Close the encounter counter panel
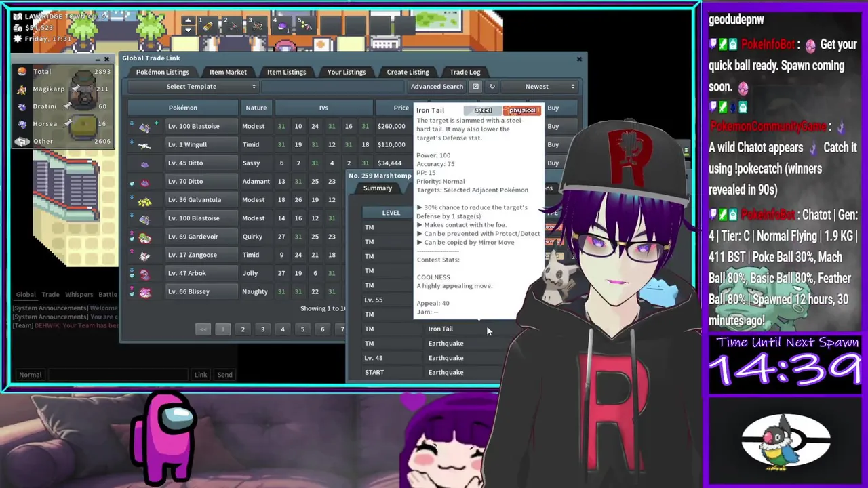This screenshot has height=488, width=868. pos(106,60)
